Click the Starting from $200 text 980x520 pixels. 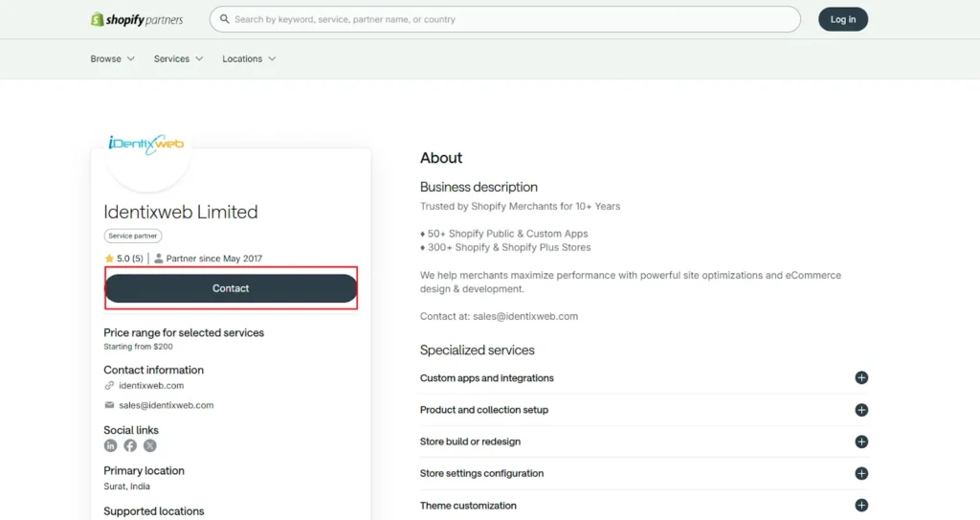[138, 347]
